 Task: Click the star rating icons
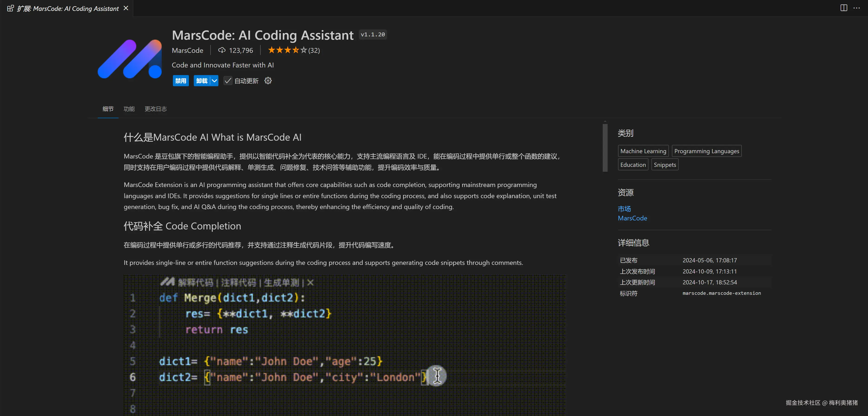pyautogui.click(x=287, y=50)
